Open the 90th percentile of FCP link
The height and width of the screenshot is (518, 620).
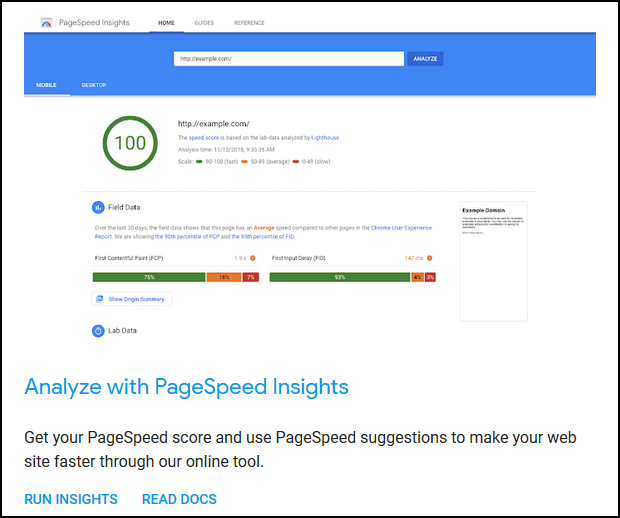point(187,236)
